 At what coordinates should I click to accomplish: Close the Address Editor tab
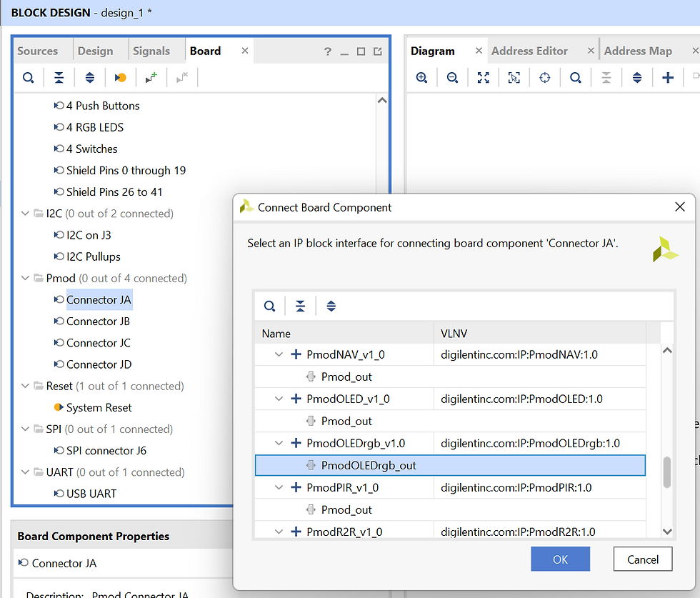click(591, 51)
